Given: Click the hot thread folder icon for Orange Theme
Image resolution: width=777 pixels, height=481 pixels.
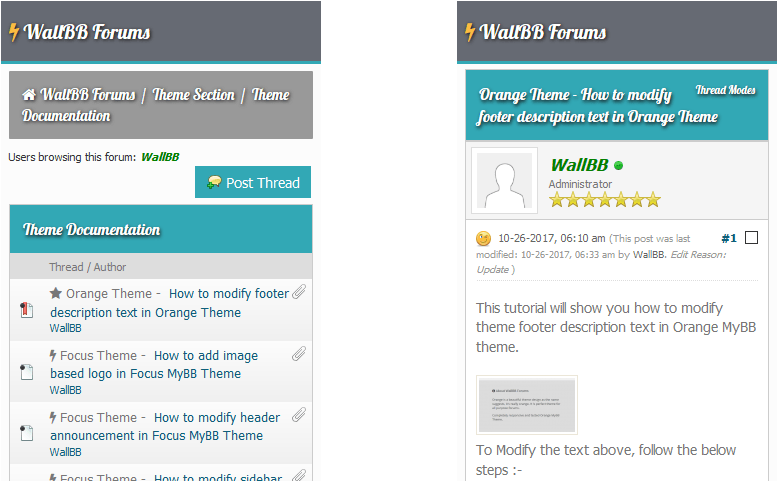Looking at the screenshot, I should coord(26,310).
